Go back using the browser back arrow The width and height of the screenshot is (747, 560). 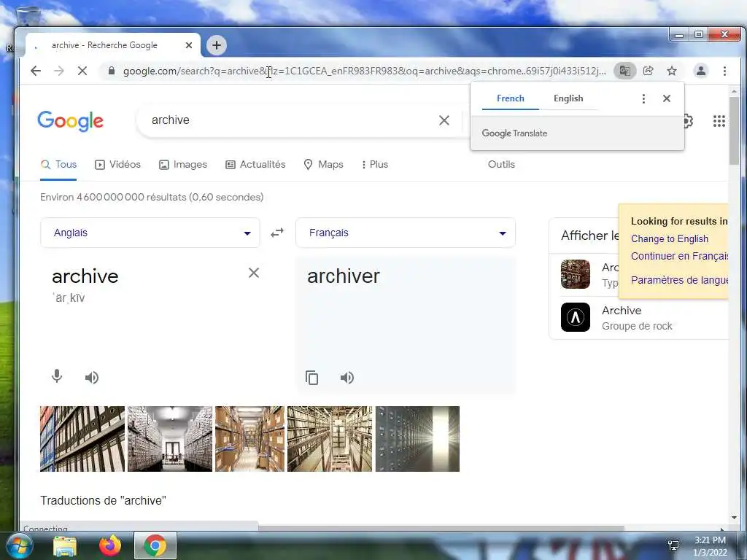[x=36, y=71]
